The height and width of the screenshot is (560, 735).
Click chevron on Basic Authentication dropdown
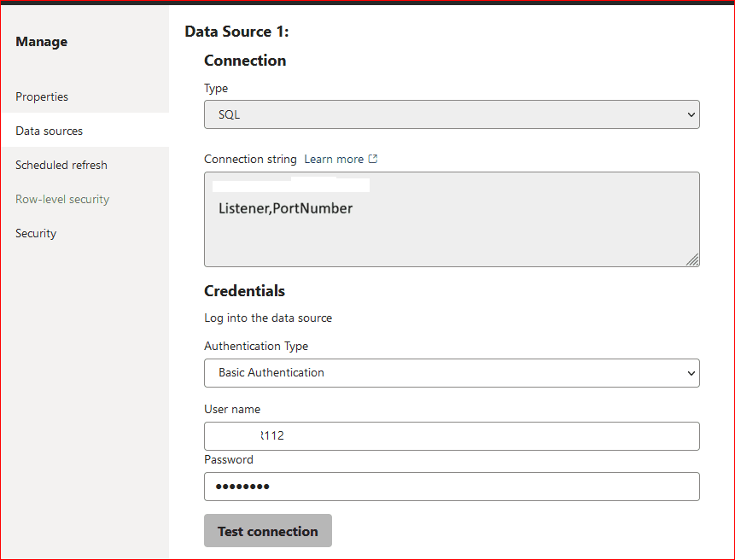click(x=691, y=373)
